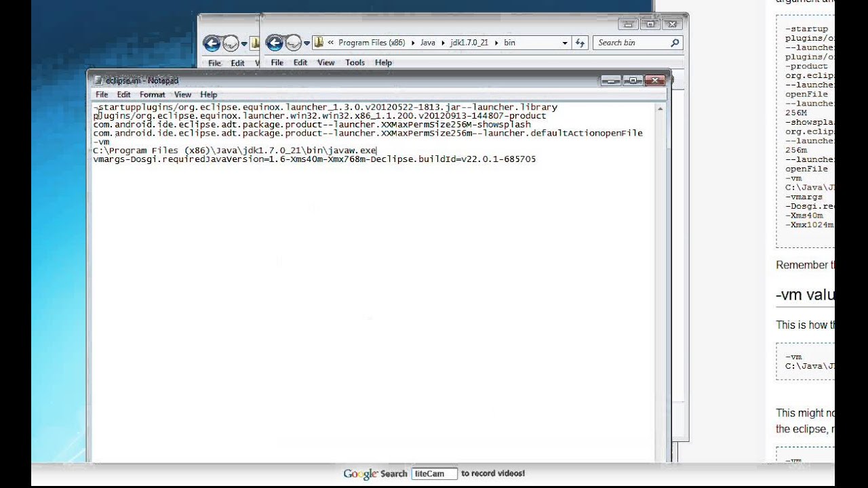Image resolution: width=868 pixels, height=488 pixels.
Task: Open recent pages dropdown in front Explorer window
Action: click(x=307, y=43)
